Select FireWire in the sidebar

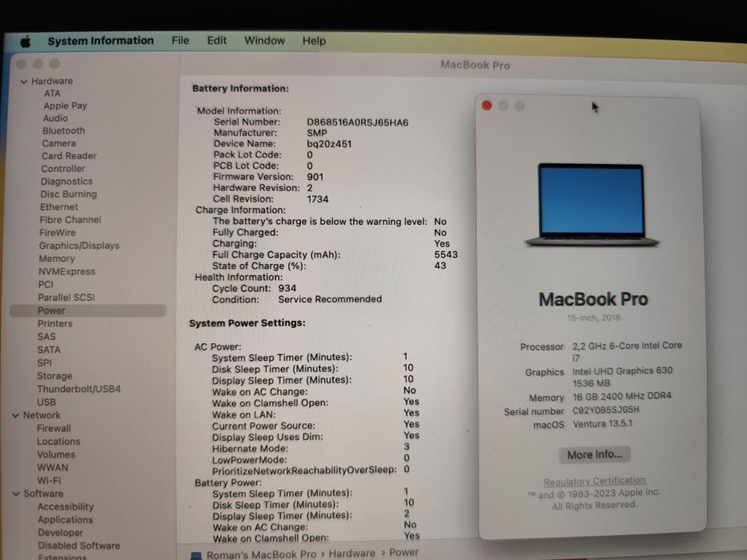click(x=58, y=233)
